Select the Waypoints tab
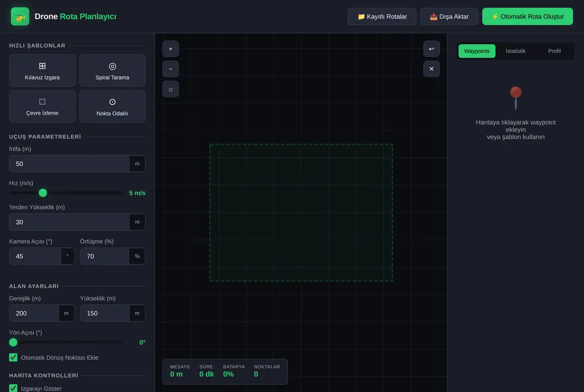The width and height of the screenshot is (584, 392). pyautogui.click(x=477, y=51)
